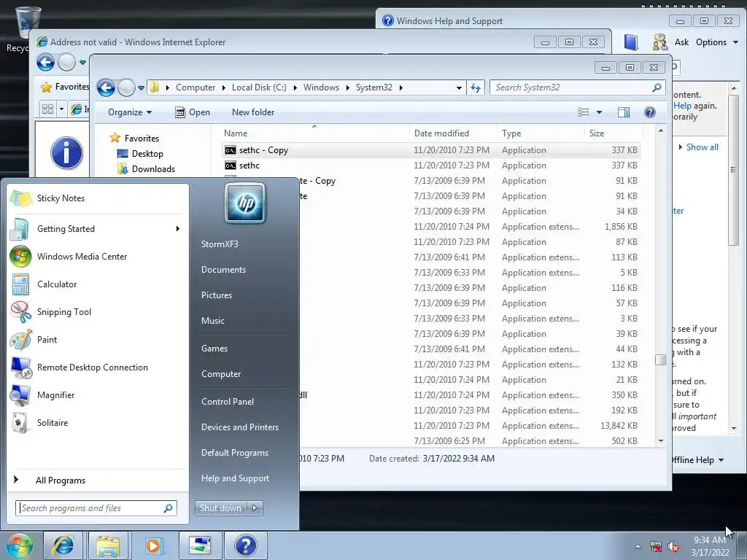Click the Shut down button
The image size is (747, 560).
tap(220, 508)
